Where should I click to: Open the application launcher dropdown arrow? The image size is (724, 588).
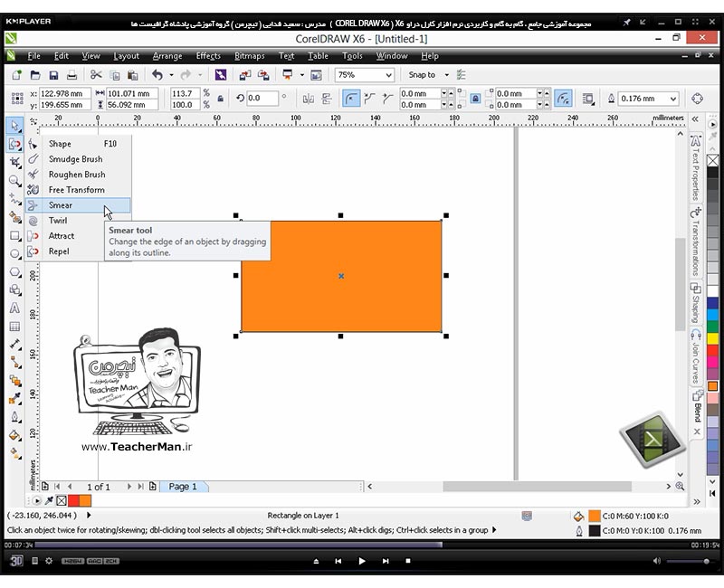tap(301, 75)
